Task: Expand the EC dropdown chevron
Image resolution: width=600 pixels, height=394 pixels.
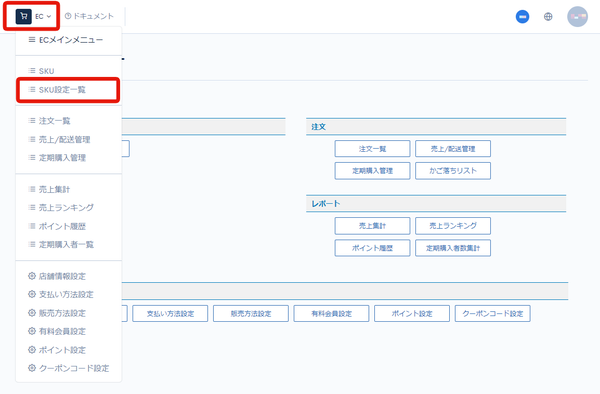Action: 49,16
